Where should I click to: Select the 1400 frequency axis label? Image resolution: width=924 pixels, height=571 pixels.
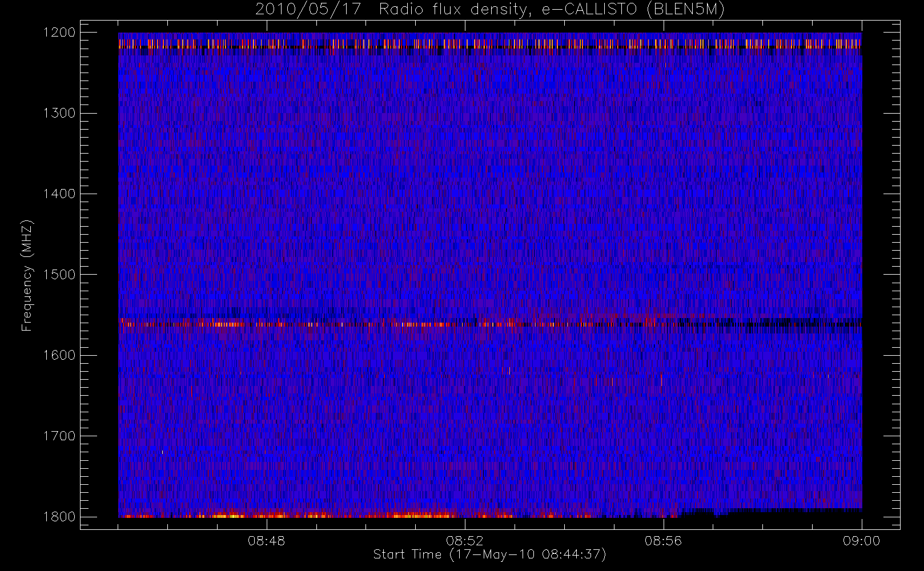point(59,194)
